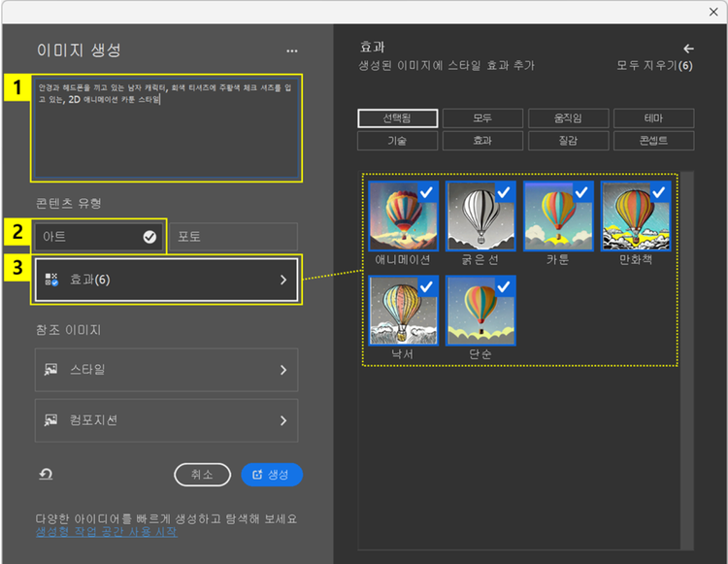Switch to the 모두 filter tab
This screenshot has height=564, width=728.
pos(482,117)
